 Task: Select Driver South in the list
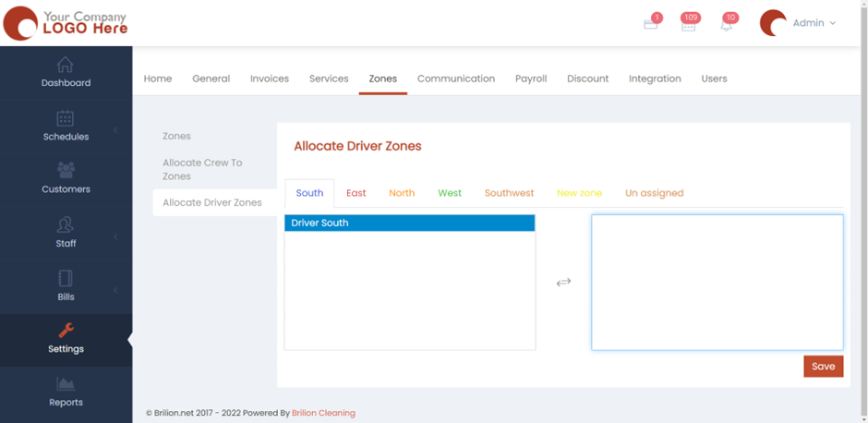(409, 223)
